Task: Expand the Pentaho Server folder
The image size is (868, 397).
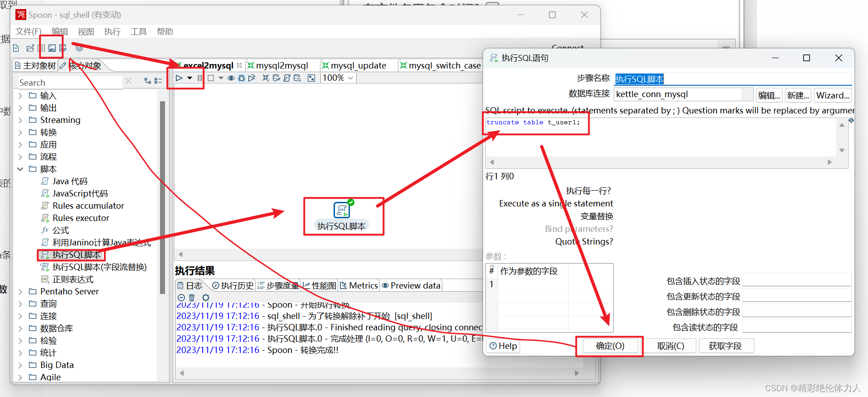Action: coord(20,292)
